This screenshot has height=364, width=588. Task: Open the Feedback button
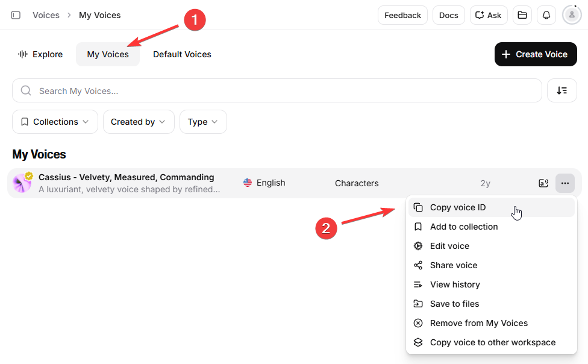point(402,15)
